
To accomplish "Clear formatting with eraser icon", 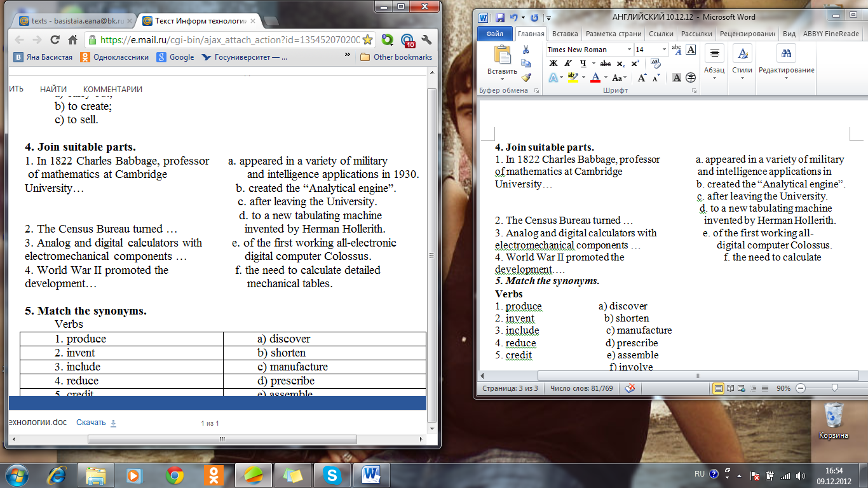I will pyautogui.click(x=656, y=64).
